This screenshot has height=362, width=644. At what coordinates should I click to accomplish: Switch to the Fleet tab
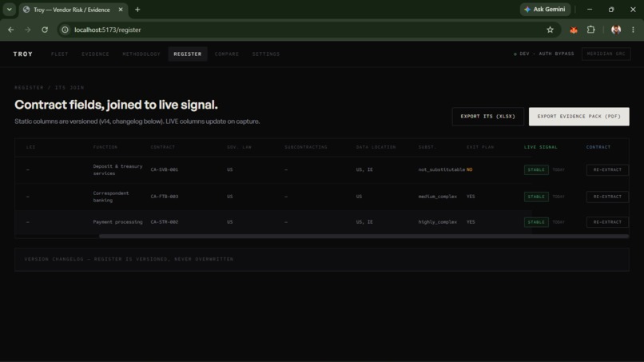click(60, 54)
